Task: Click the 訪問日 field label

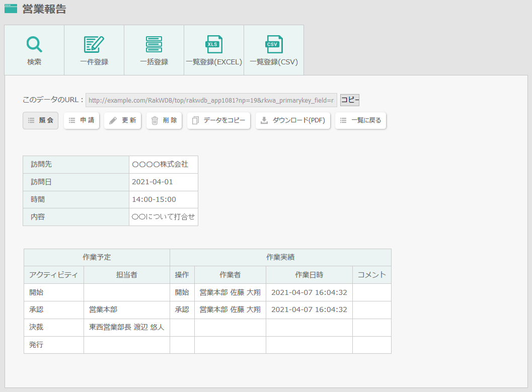Action: pyautogui.click(x=41, y=182)
